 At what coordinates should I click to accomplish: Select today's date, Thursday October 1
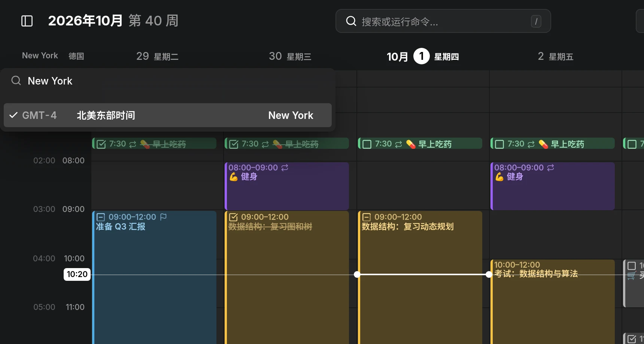point(423,56)
